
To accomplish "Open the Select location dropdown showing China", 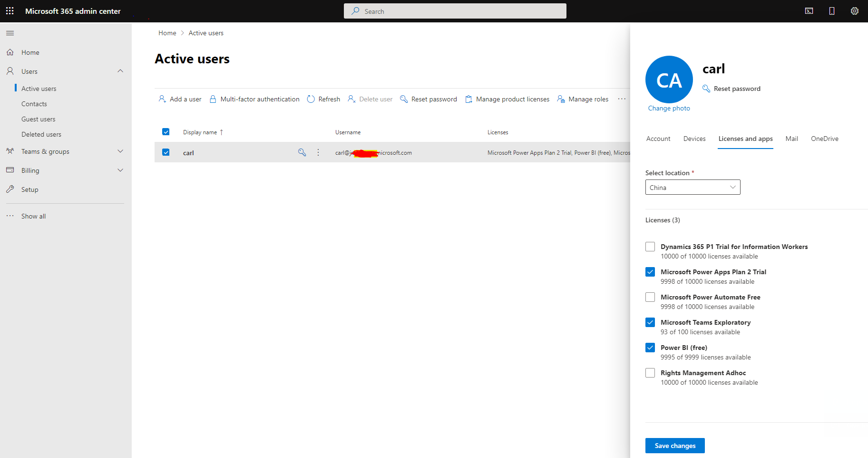I will 692,187.
